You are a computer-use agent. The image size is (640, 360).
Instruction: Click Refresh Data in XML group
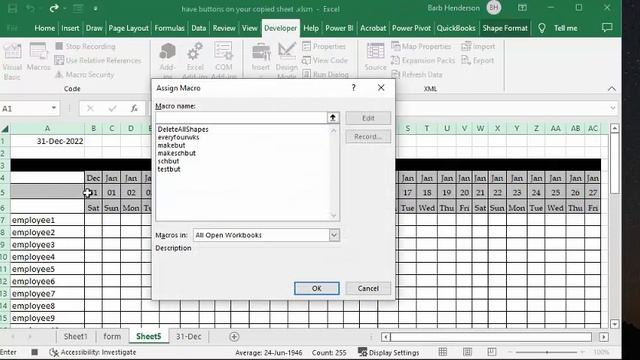417,75
